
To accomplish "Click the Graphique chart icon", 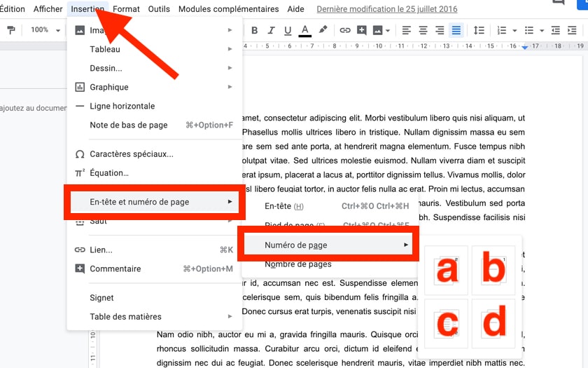I will [x=80, y=87].
